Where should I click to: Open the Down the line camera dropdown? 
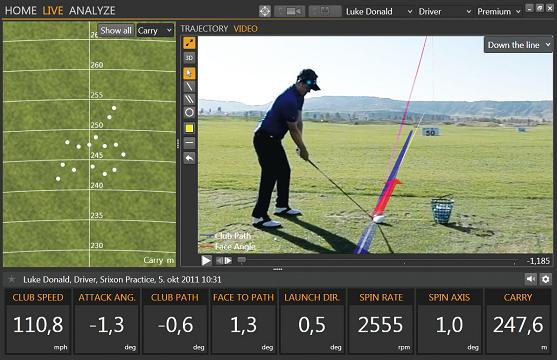tap(518, 45)
